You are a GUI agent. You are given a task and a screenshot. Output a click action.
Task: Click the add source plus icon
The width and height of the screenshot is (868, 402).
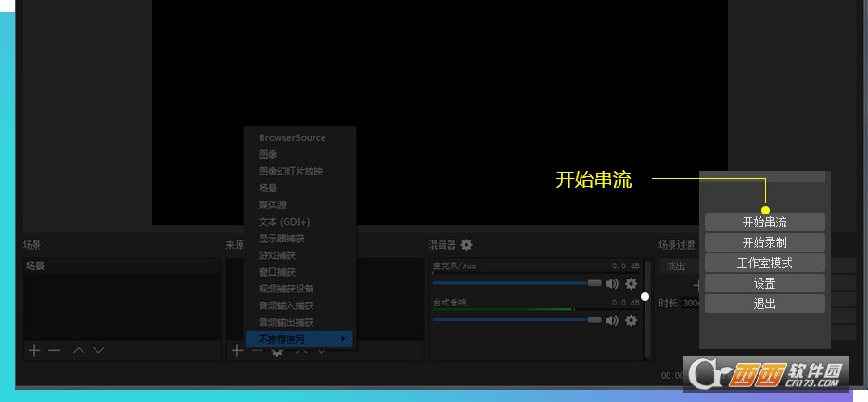[237, 350]
